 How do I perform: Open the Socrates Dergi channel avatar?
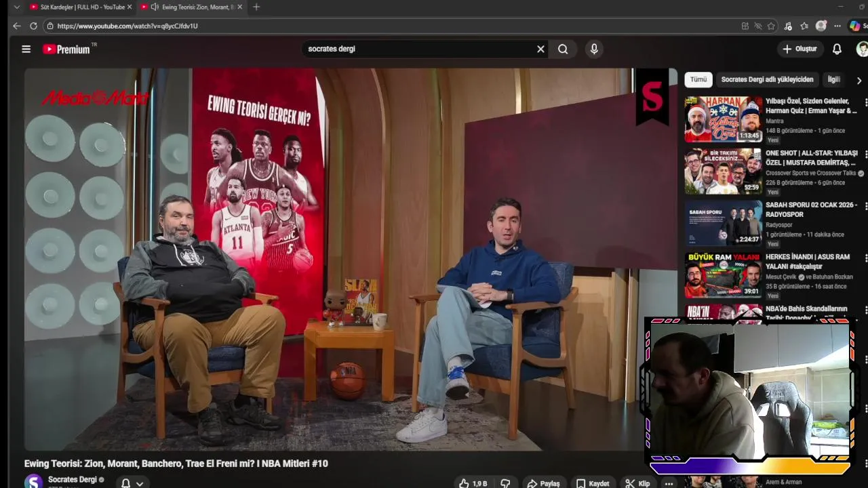(x=33, y=481)
